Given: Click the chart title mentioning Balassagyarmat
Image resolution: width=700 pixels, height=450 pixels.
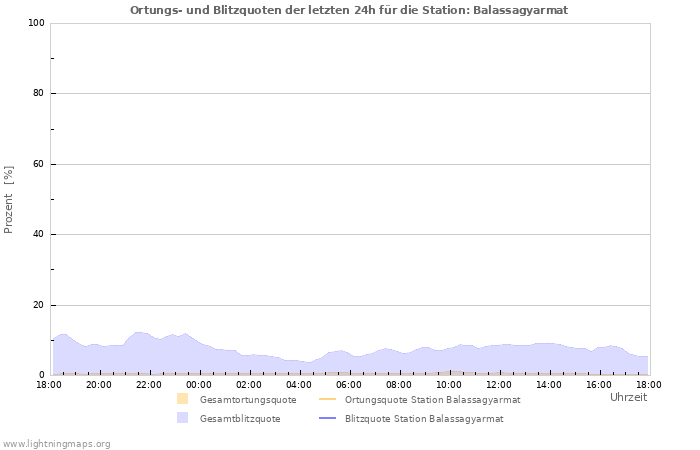Looking at the screenshot, I should point(355,10).
